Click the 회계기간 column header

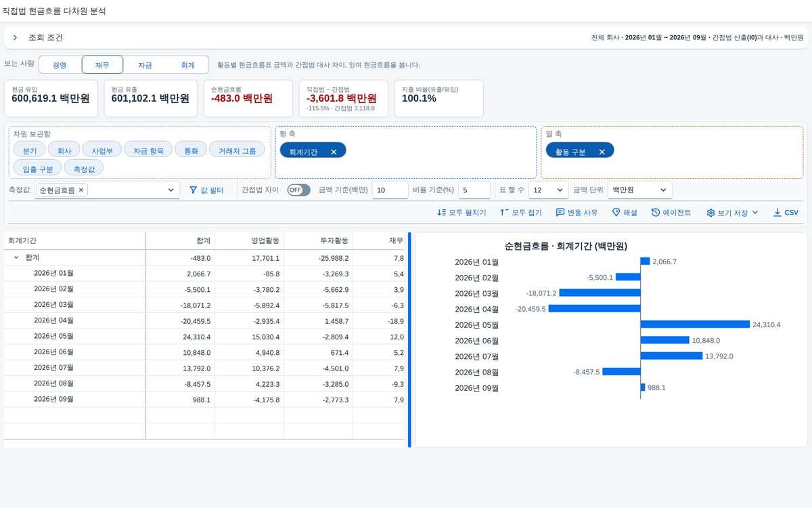coord(75,241)
